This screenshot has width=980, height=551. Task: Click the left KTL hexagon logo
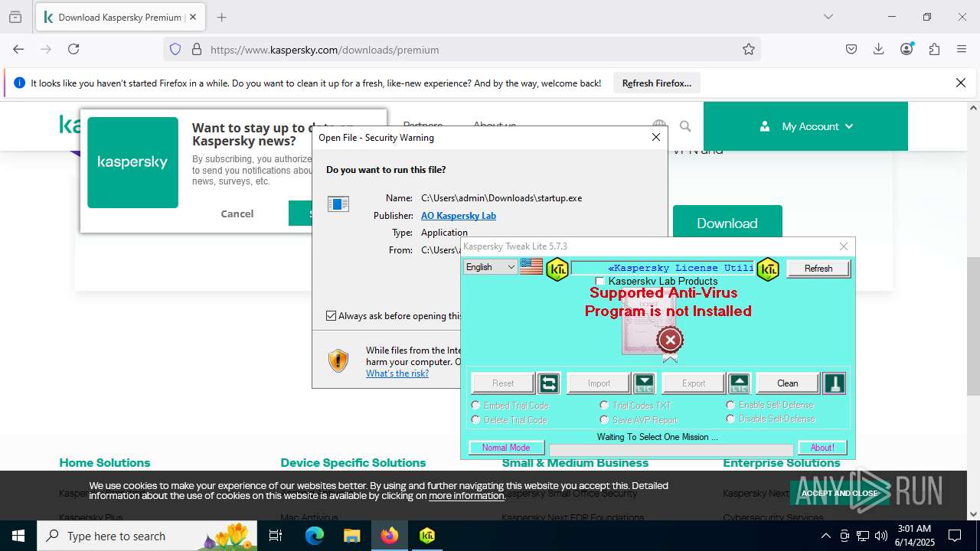click(557, 269)
